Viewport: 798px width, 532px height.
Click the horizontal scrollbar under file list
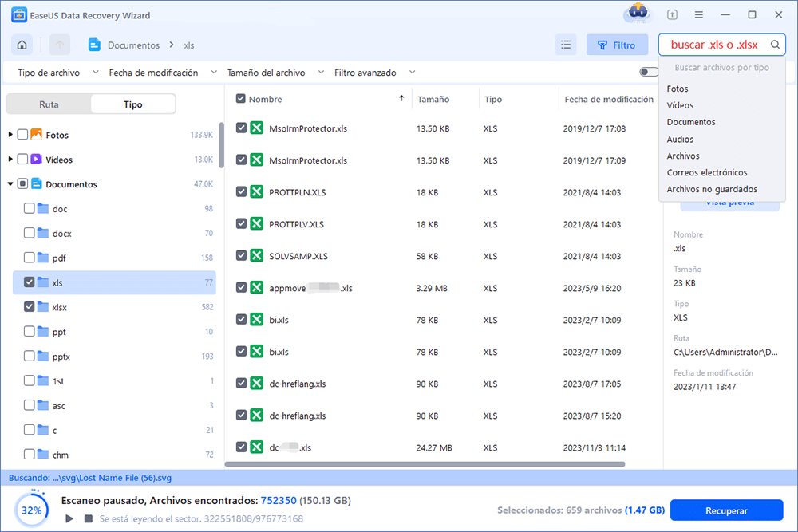coord(425,464)
